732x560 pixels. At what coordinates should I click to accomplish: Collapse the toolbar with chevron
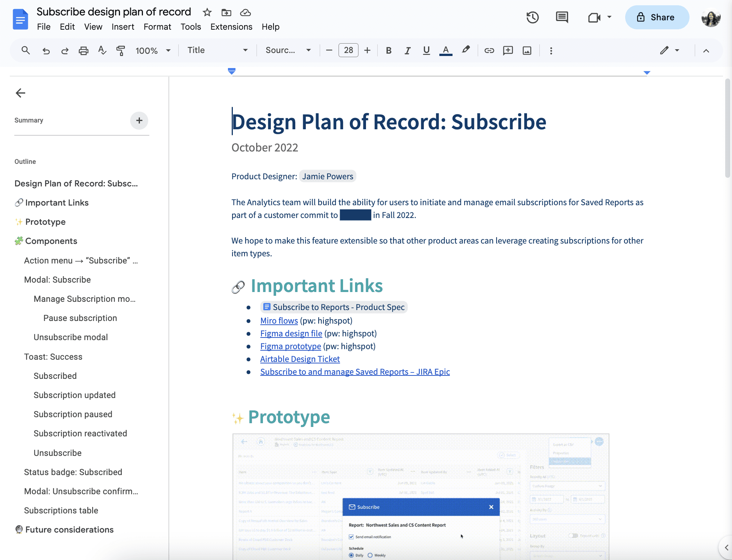coord(706,51)
